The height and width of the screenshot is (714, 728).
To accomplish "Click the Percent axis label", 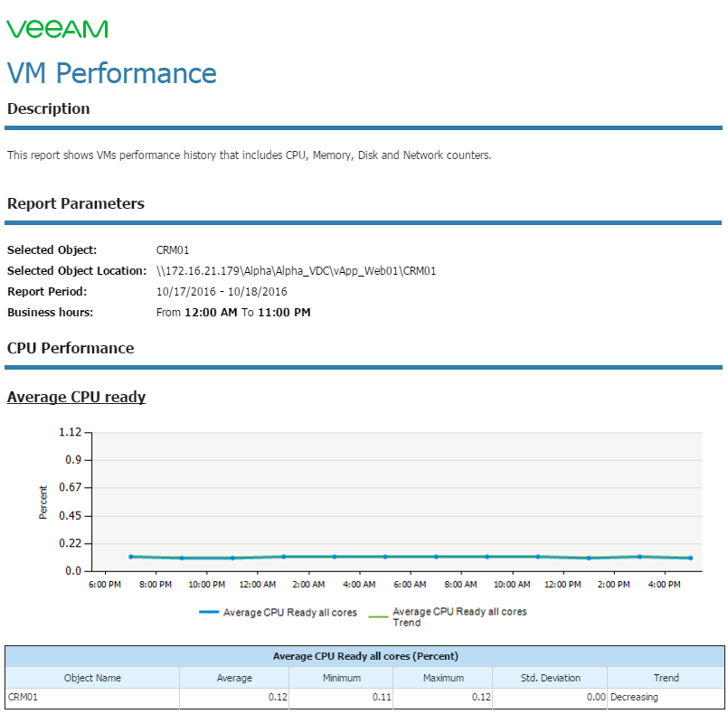I will 43,502.
